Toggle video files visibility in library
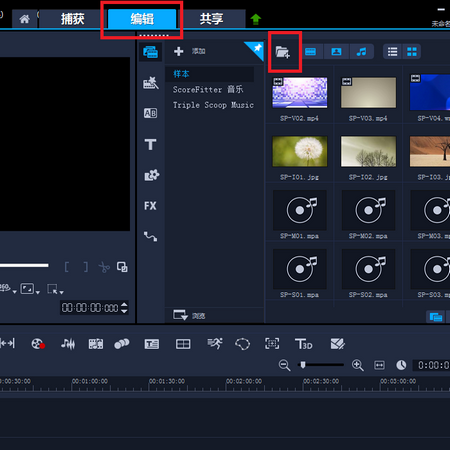The height and width of the screenshot is (450, 450). (x=310, y=52)
